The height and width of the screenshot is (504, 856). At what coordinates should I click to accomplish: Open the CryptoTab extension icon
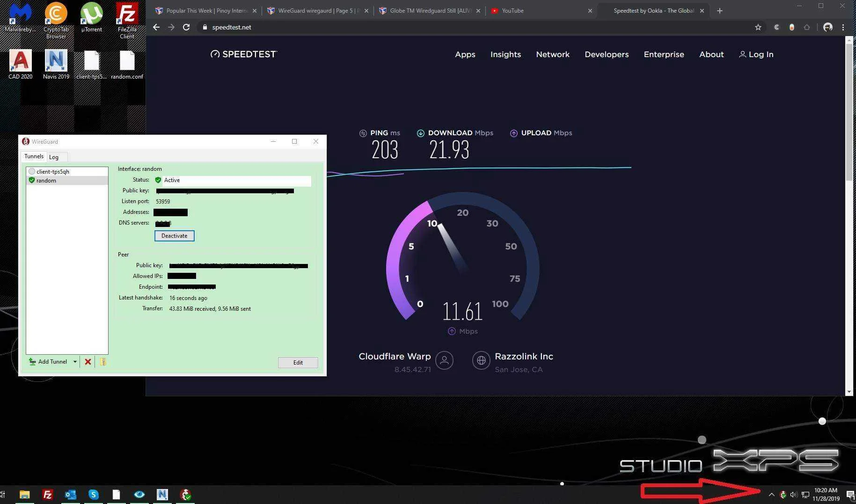pos(777,27)
